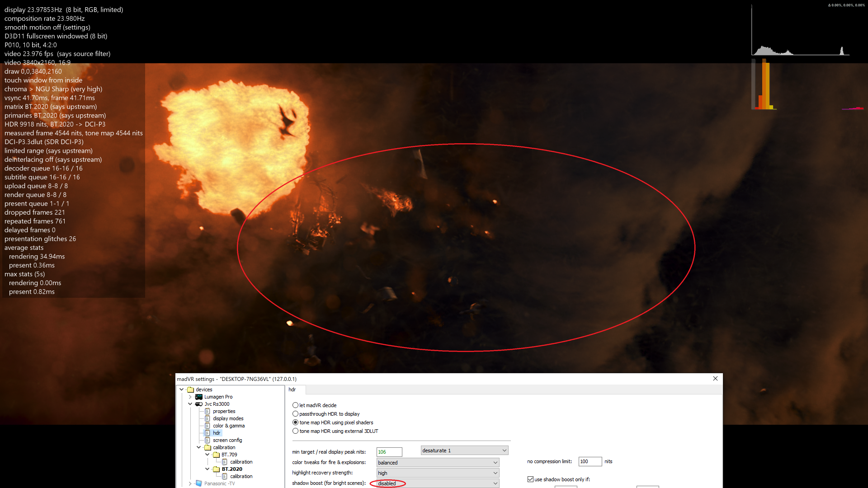
Task: Open the desaturate 1 dropdown
Action: coord(464,450)
